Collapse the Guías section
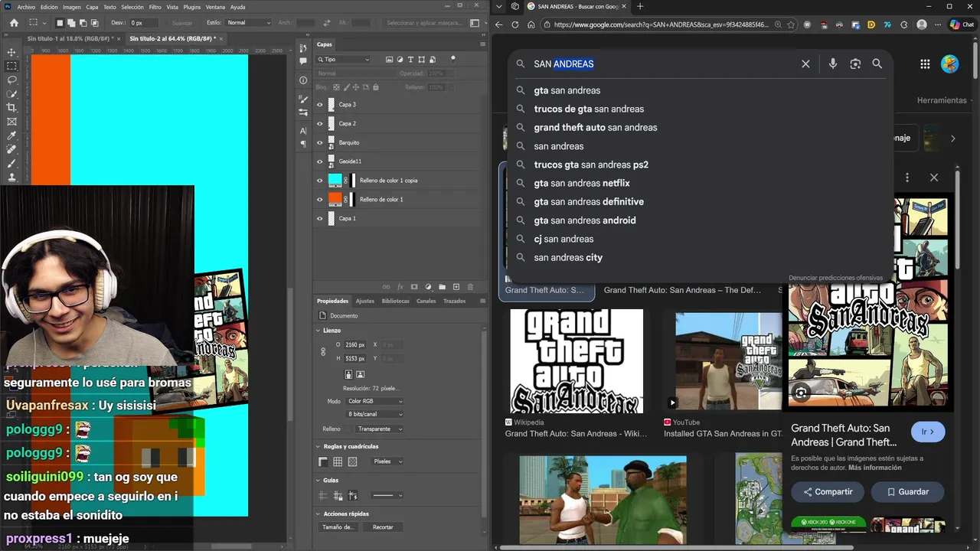The height and width of the screenshot is (551, 980). (318, 480)
